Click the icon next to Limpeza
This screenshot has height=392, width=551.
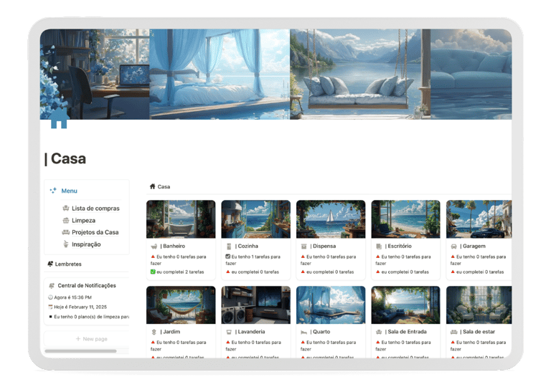pos(66,221)
